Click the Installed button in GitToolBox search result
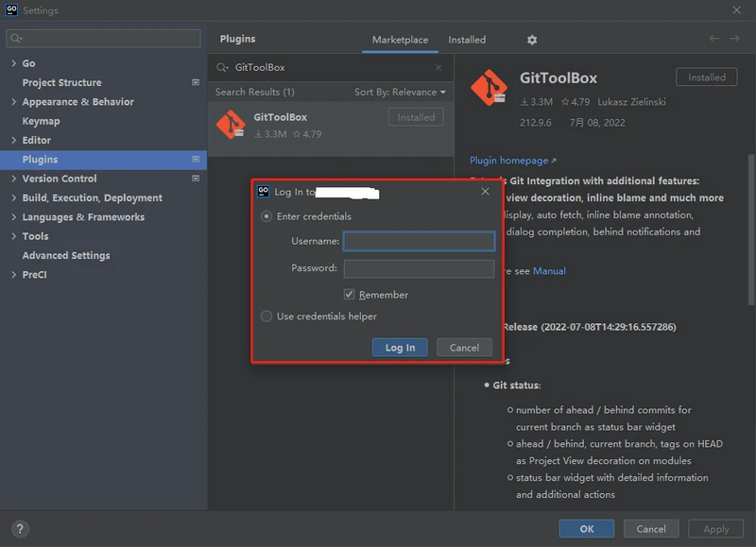Image resolution: width=756 pixels, height=547 pixels. click(x=416, y=117)
